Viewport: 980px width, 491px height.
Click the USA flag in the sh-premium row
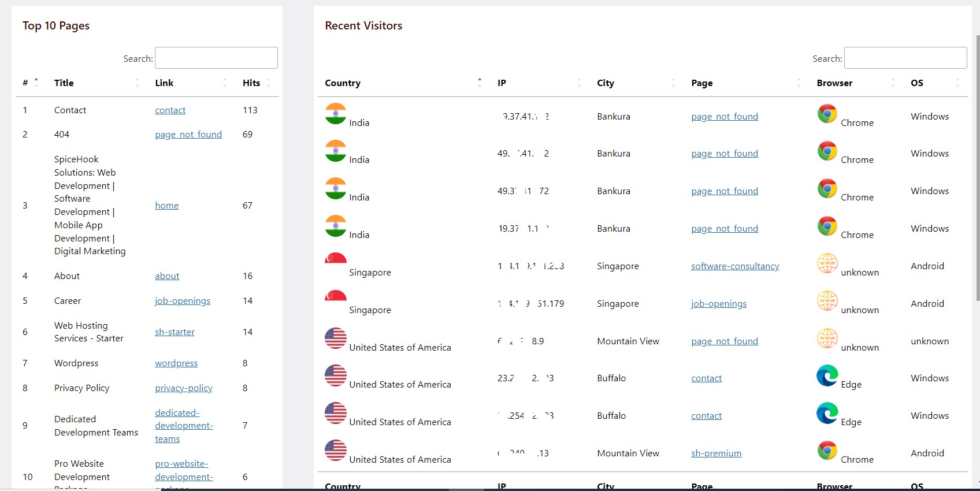click(336, 451)
